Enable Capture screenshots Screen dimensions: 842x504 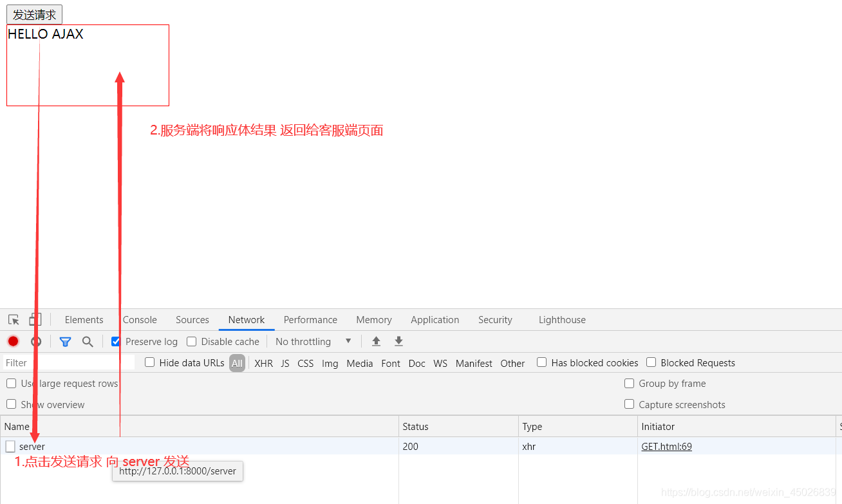(x=629, y=404)
